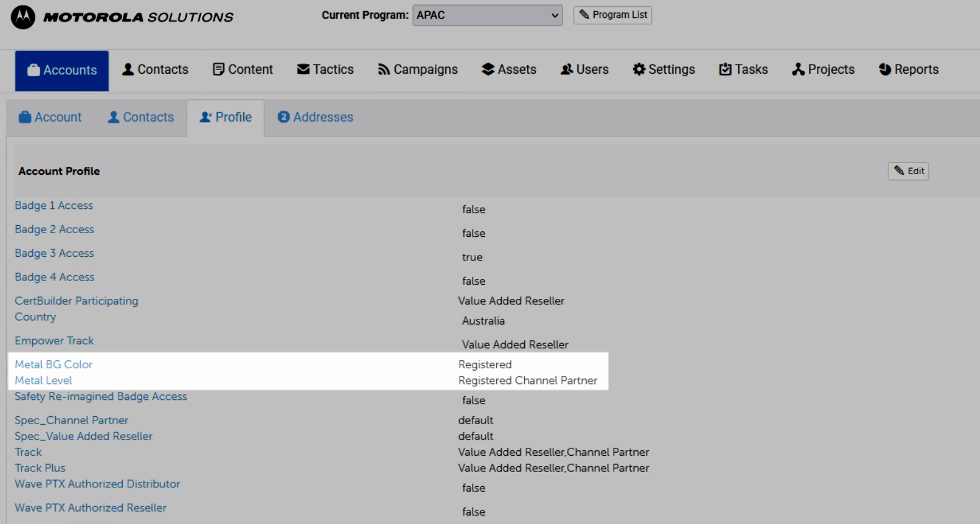Click the Edit button for Account Profile
Screen dimensions: 980x524
[908, 171]
